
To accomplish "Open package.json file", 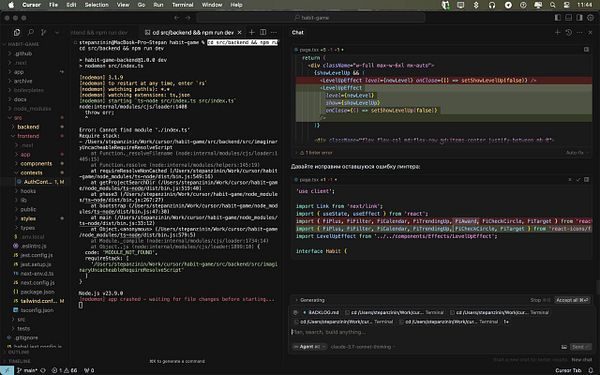I will coord(37,292).
